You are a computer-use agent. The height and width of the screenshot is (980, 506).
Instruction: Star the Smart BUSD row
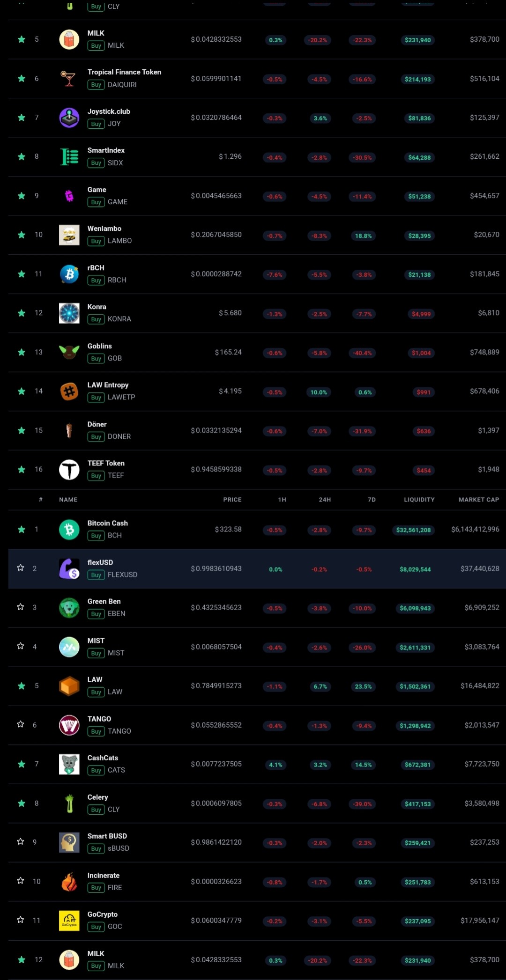pyautogui.click(x=21, y=842)
